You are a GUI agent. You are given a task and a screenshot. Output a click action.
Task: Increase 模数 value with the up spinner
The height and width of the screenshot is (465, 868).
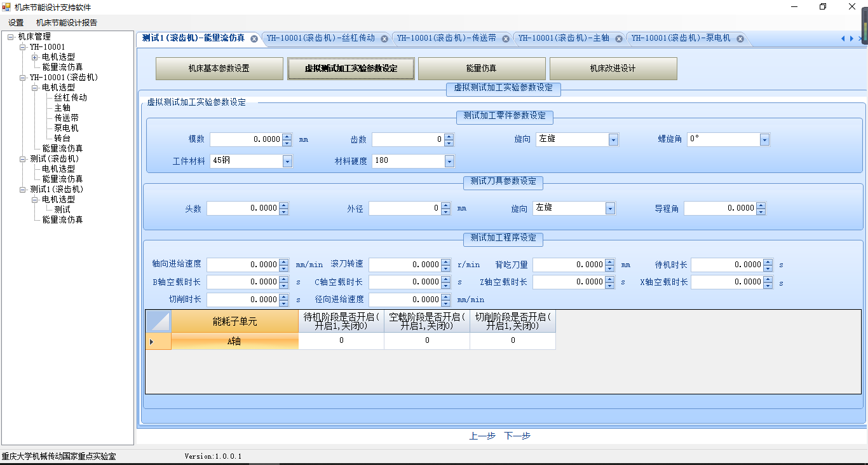click(x=287, y=136)
